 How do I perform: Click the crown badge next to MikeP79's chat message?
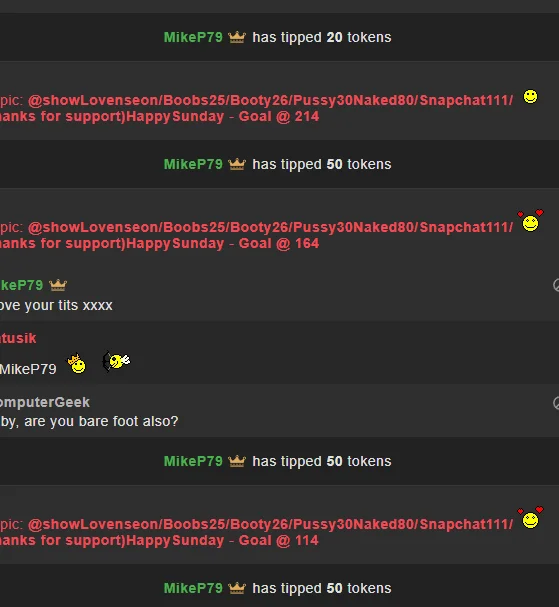click(x=58, y=285)
